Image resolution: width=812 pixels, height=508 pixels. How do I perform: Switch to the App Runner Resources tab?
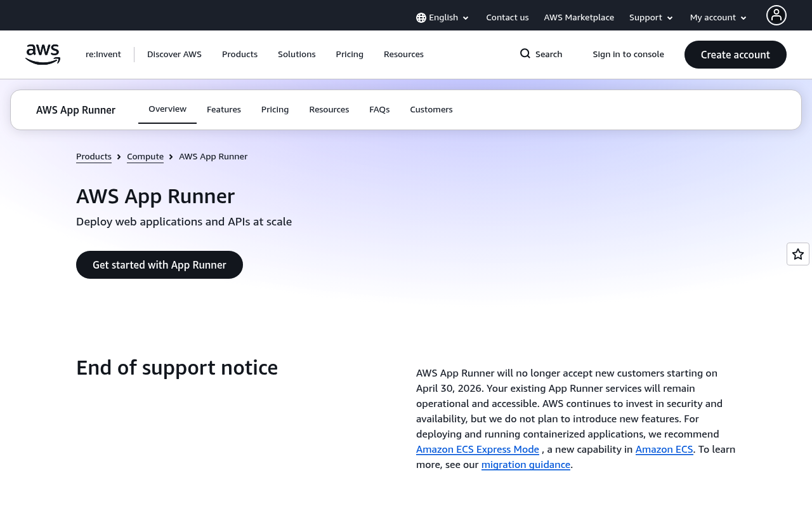tap(329, 109)
